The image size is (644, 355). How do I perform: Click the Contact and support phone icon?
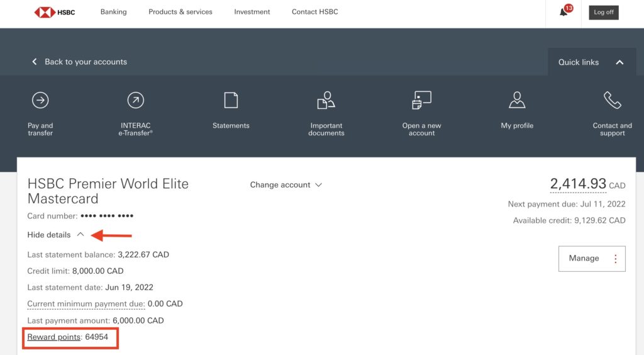[x=612, y=100]
